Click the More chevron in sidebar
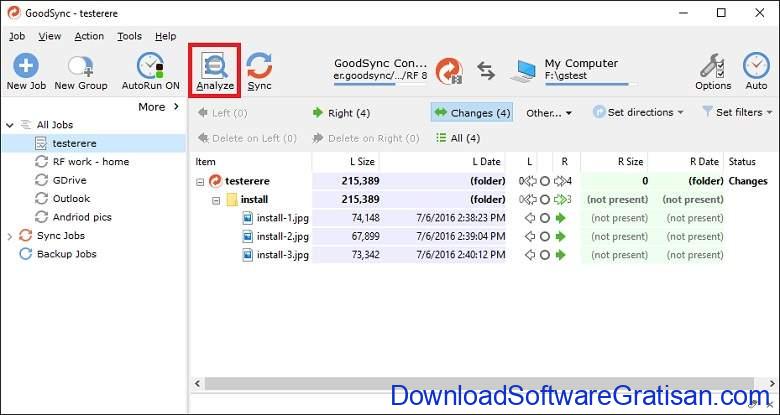Screen dimensions: 780x415 click(x=176, y=106)
